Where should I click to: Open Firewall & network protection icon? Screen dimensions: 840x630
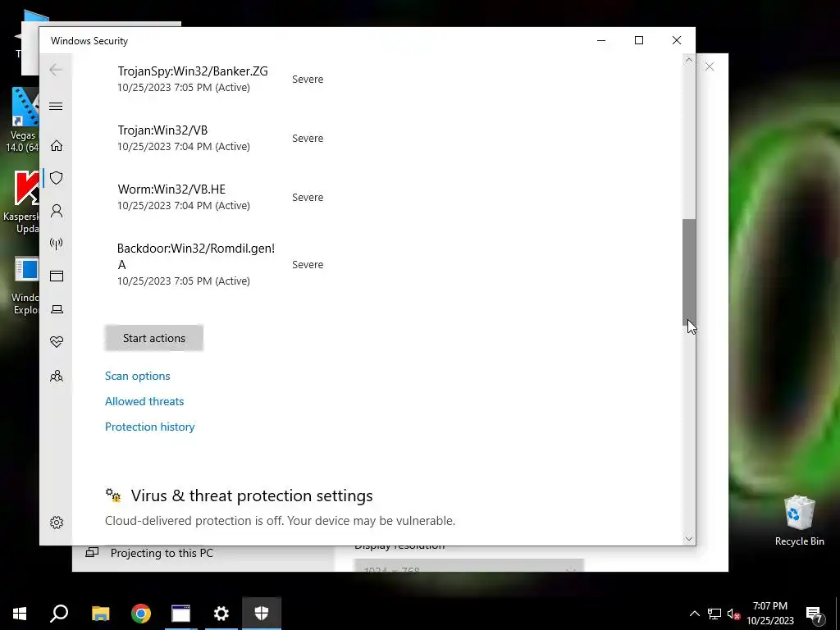click(57, 244)
